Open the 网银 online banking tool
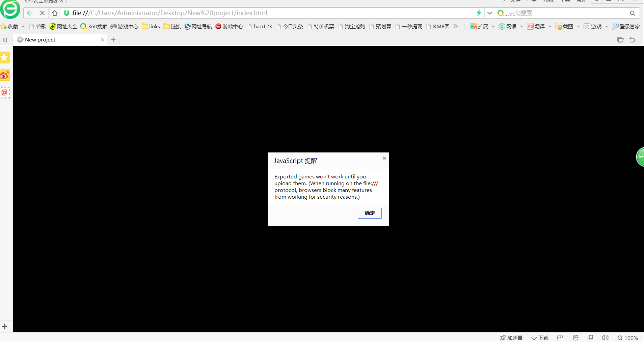The image size is (644, 342). 507,26
